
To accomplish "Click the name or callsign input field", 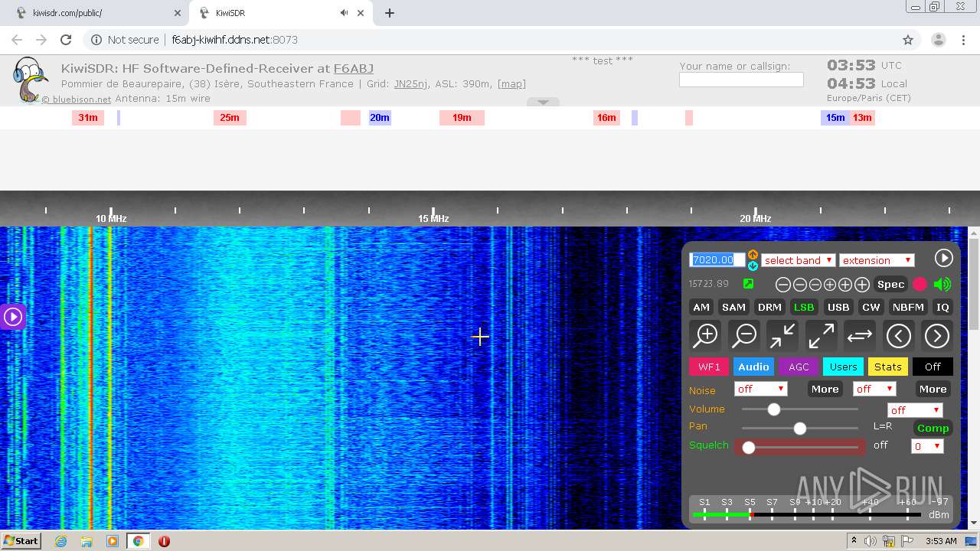I will click(x=741, y=80).
